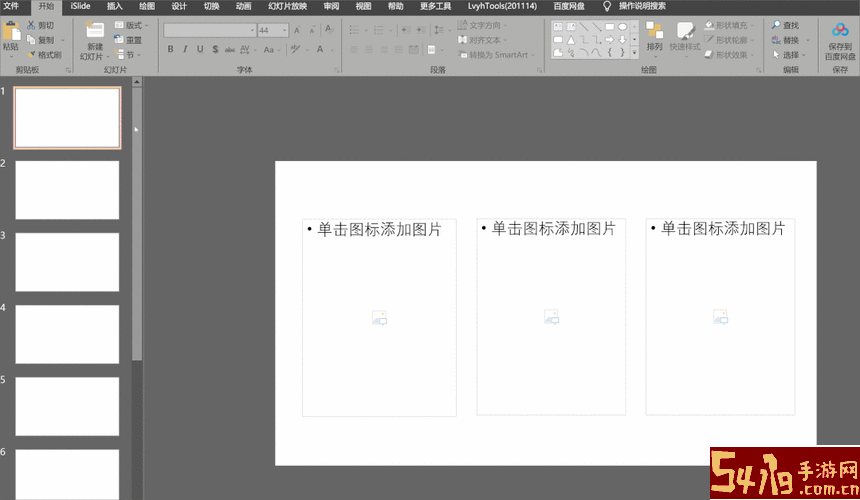Open Text Direction (文字方向) dropdown
Viewport: 860px width, 500px height.
coord(483,25)
